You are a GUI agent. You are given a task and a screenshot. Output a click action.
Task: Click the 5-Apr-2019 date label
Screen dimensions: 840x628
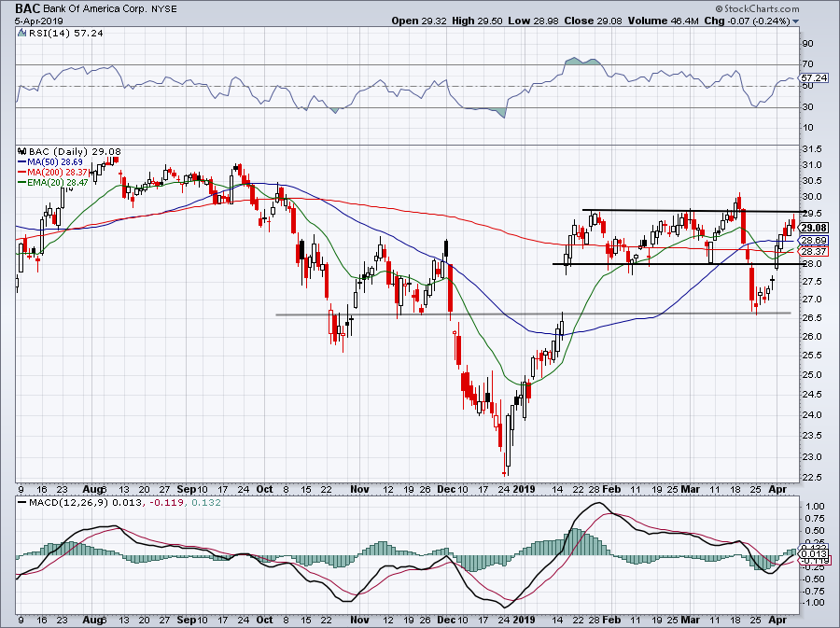(x=38, y=21)
